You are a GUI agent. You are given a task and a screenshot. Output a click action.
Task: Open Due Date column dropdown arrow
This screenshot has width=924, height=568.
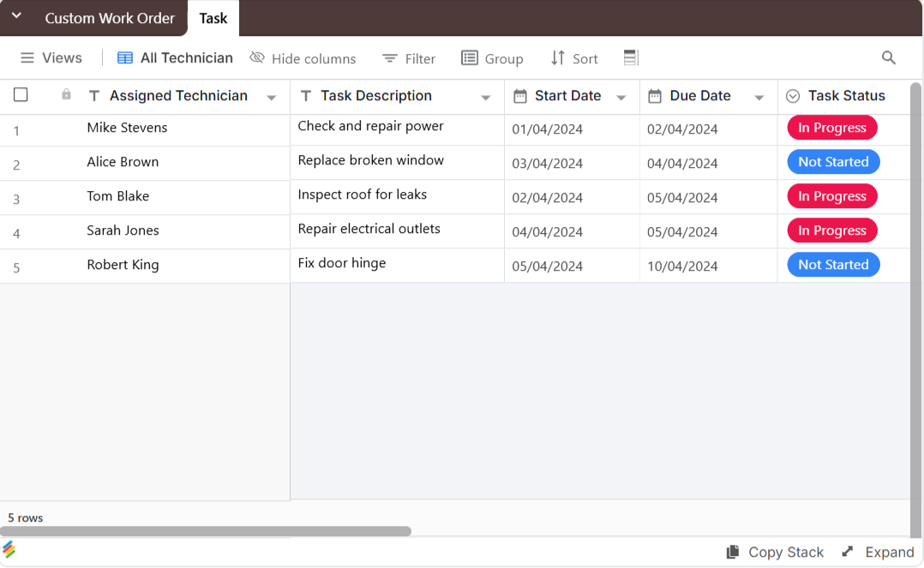click(x=759, y=98)
